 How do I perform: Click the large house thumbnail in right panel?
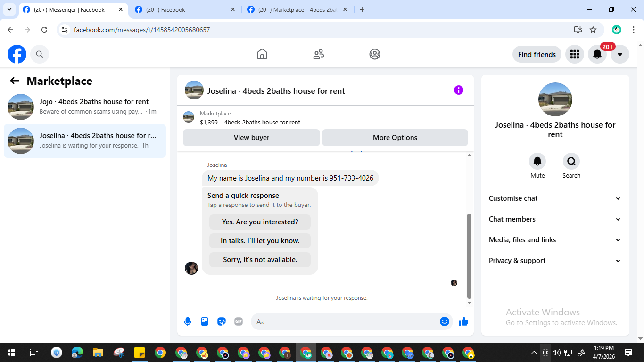555,99
